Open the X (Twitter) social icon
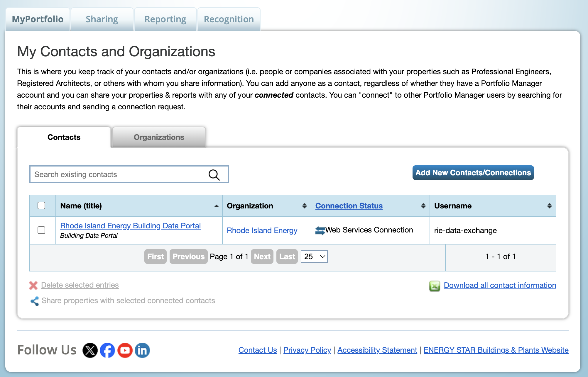The height and width of the screenshot is (377, 588). pos(90,350)
